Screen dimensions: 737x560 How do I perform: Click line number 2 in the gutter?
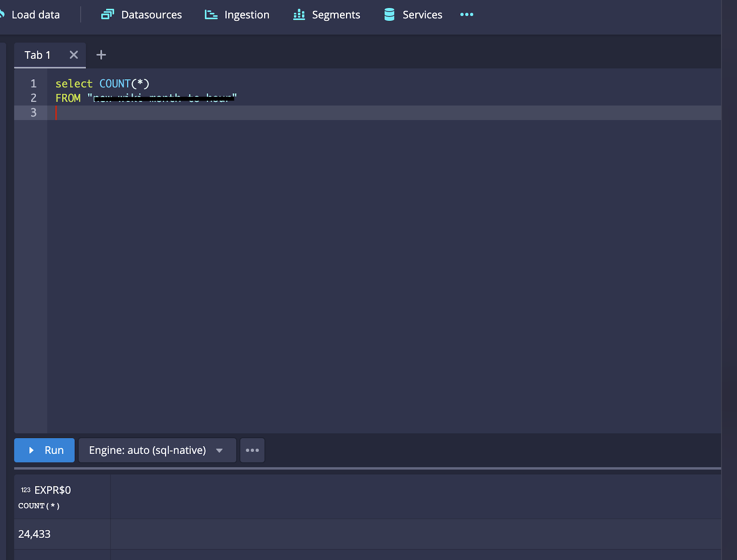click(x=34, y=98)
